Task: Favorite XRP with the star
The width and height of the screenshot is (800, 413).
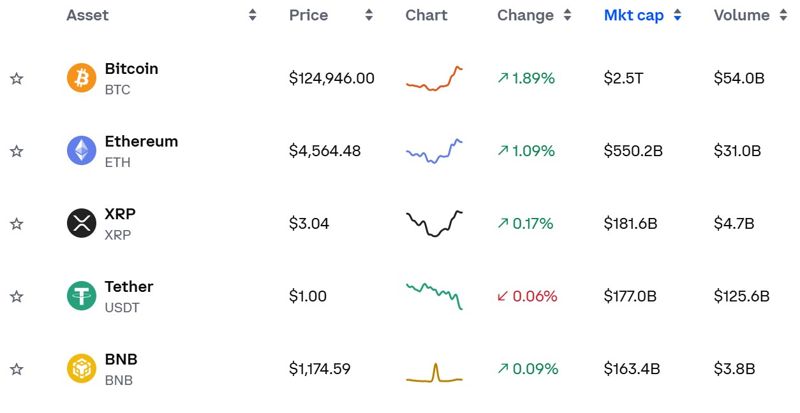Action: 16,224
